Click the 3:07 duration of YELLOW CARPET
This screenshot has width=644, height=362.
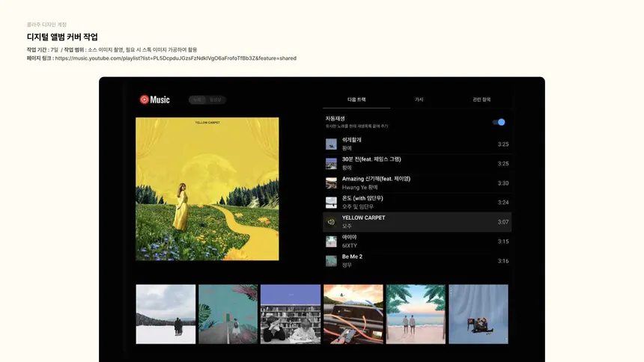(503, 222)
